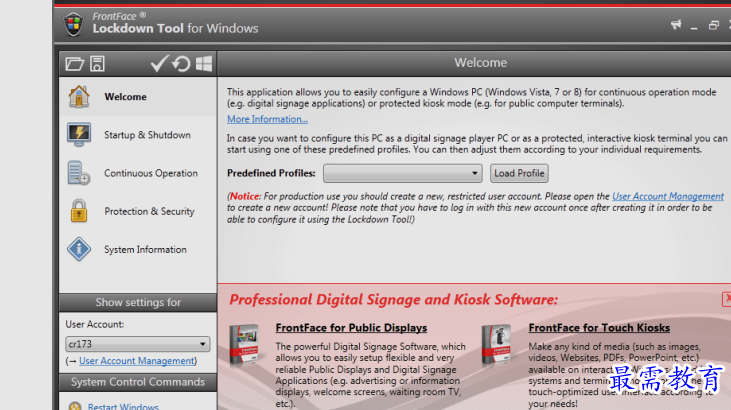Screen dimensions: 731x410
Task: Select the Startup & Shutdown monitor icon
Action: click(79, 135)
